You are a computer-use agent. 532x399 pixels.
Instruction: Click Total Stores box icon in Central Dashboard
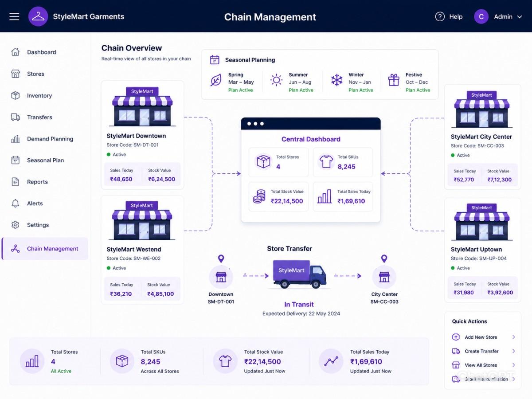point(263,161)
